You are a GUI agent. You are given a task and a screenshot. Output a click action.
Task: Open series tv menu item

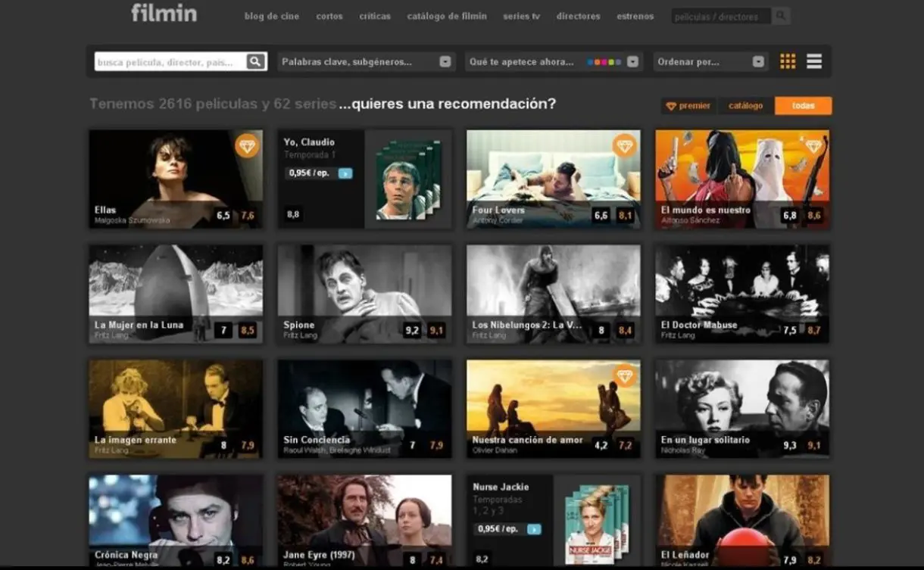[x=521, y=16]
